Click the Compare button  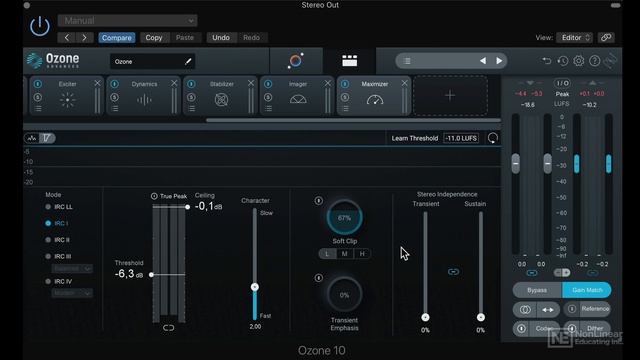click(x=117, y=38)
